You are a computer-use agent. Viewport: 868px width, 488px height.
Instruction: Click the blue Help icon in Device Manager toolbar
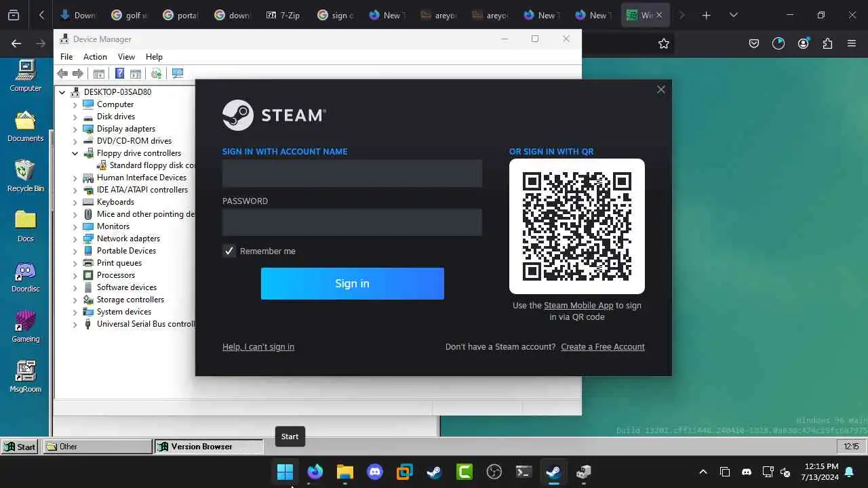click(x=119, y=73)
